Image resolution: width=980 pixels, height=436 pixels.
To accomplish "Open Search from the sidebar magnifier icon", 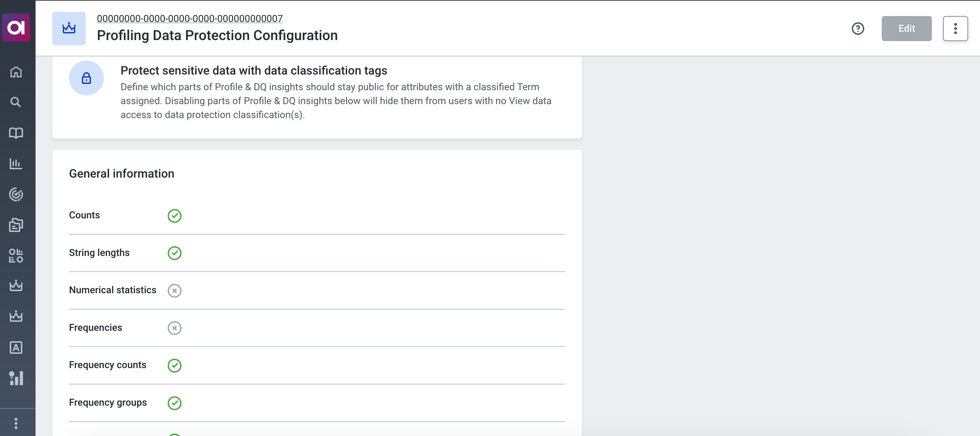I will (16, 102).
